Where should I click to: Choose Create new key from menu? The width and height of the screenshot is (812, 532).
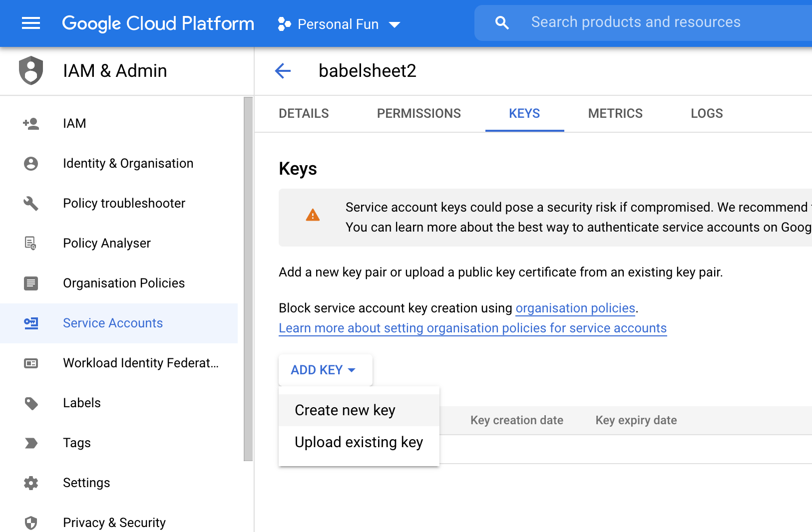pos(345,410)
